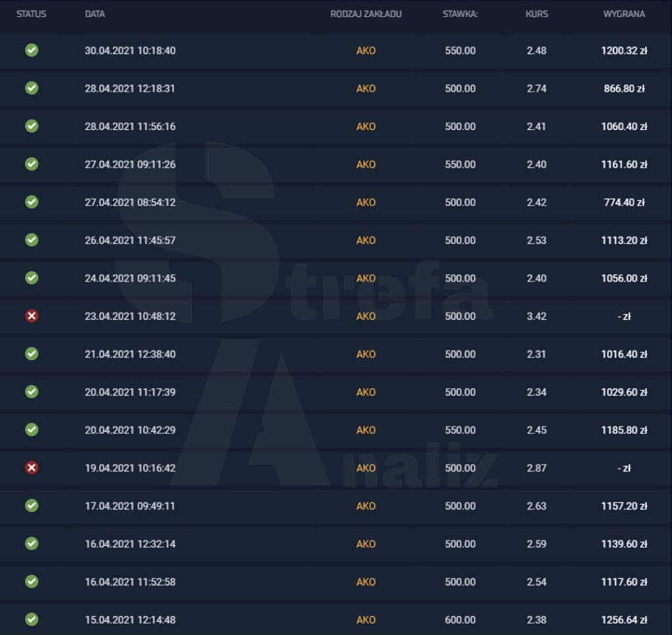The width and height of the screenshot is (672, 635).
Task: Sort by the DATA column header
Action: click(94, 14)
